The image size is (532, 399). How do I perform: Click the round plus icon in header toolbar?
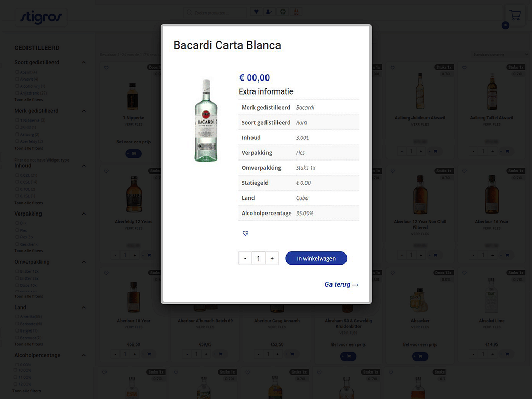click(283, 12)
